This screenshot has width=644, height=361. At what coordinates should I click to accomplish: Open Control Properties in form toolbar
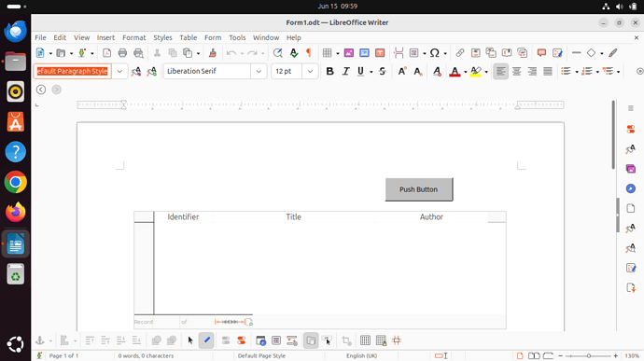(226, 340)
